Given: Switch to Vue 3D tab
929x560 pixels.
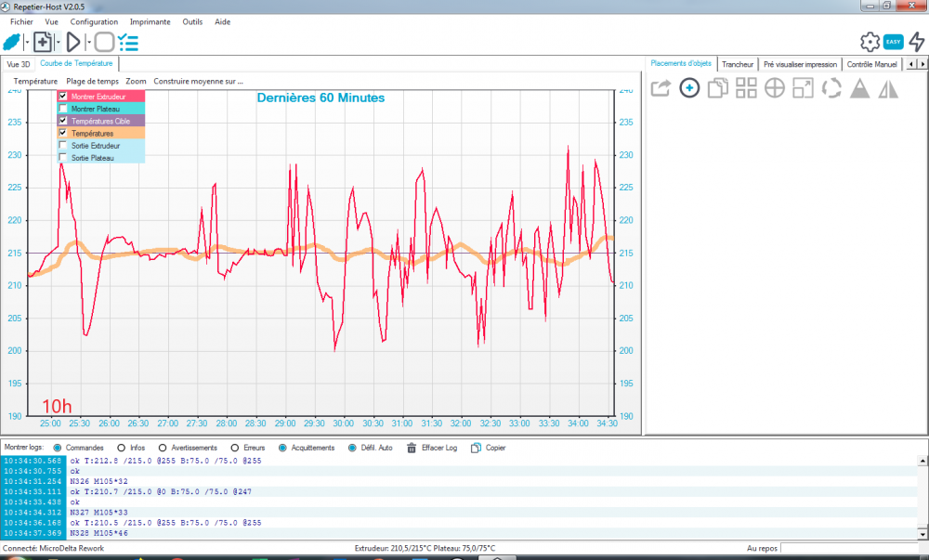Looking at the screenshot, I should (x=18, y=64).
